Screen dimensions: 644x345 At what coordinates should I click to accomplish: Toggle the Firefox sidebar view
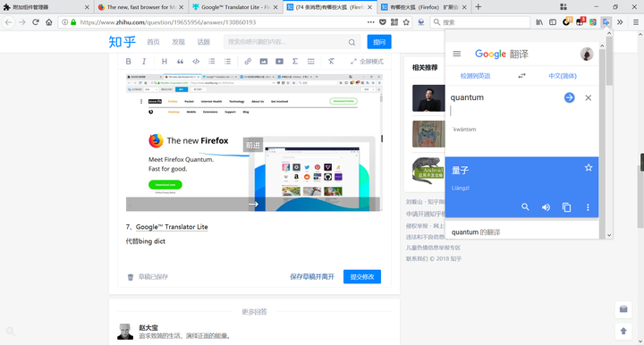[x=553, y=22]
